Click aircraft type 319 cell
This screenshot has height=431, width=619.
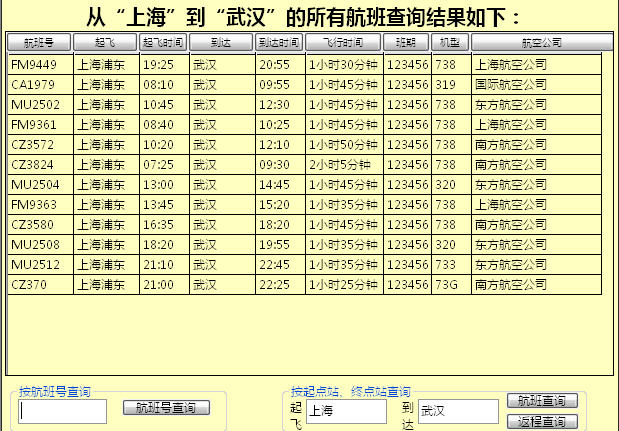pyautogui.click(x=451, y=84)
